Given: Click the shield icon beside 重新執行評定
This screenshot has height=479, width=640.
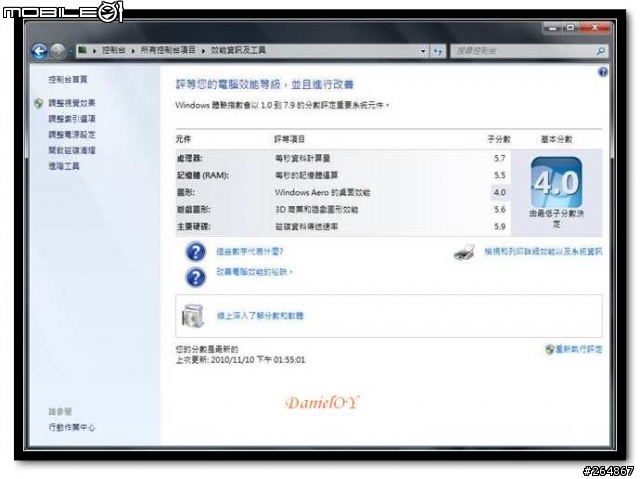Looking at the screenshot, I should [549, 349].
